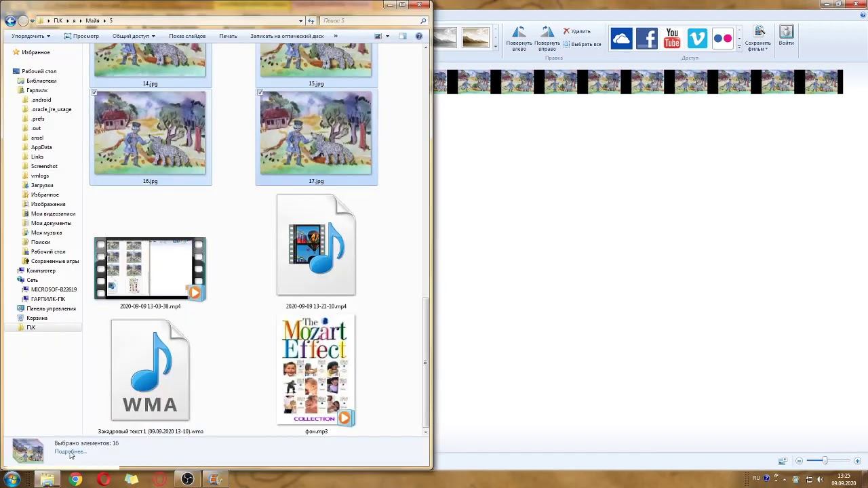The height and width of the screenshot is (488, 868).
Task: Share movie to Flickr
Action: pyautogui.click(x=723, y=39)
